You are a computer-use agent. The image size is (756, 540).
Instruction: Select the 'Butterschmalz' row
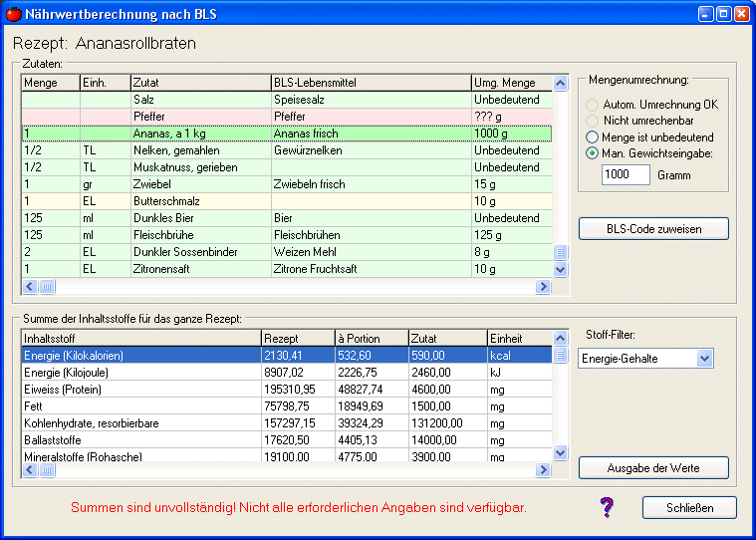point(287,201)
